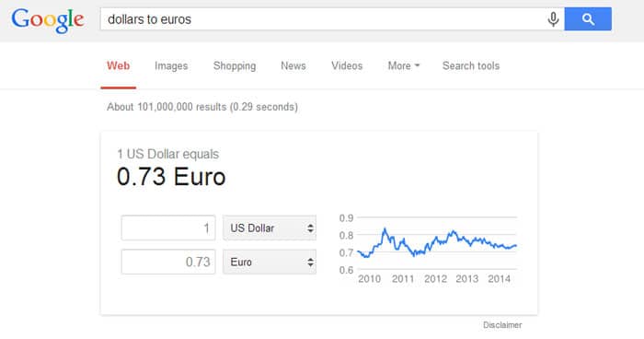Image resolution: width=644 pixels, height=339 pixels.
Task: Activate voice search microphone icon
Action: click(x=553, y=19)
